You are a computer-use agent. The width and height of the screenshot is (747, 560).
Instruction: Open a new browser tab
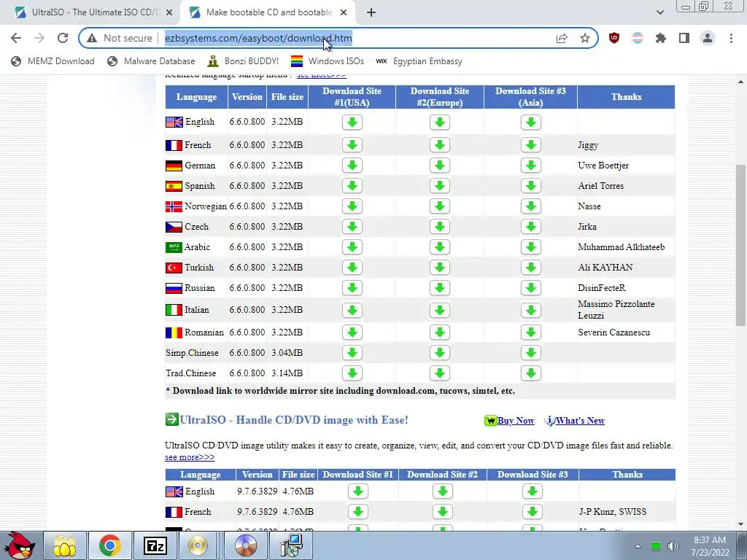pos(371,12)
